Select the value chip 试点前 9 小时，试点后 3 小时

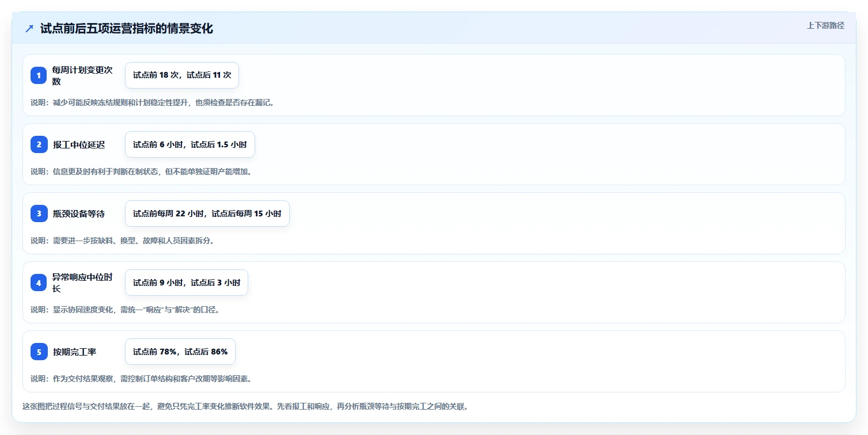187,283
